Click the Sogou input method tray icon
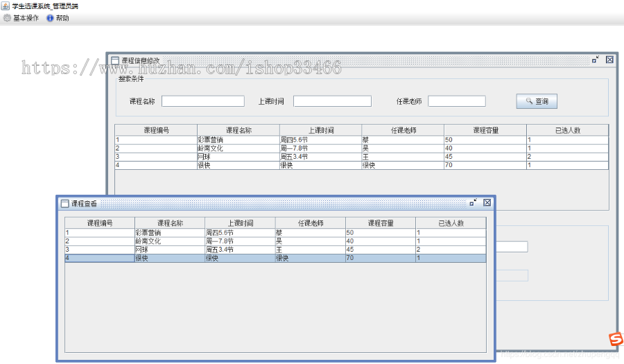The width and height of the screenshot is (624, 364). (x=616, y=339)
